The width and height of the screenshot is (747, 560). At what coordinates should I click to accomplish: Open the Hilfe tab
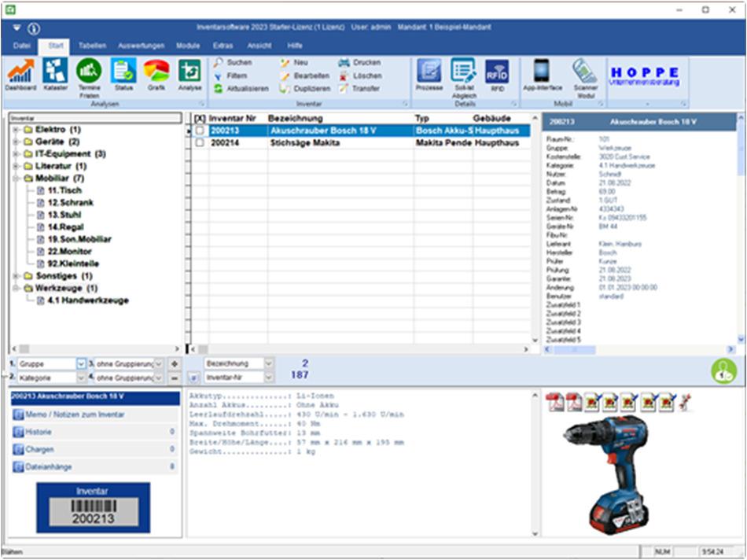coord(294,46)
